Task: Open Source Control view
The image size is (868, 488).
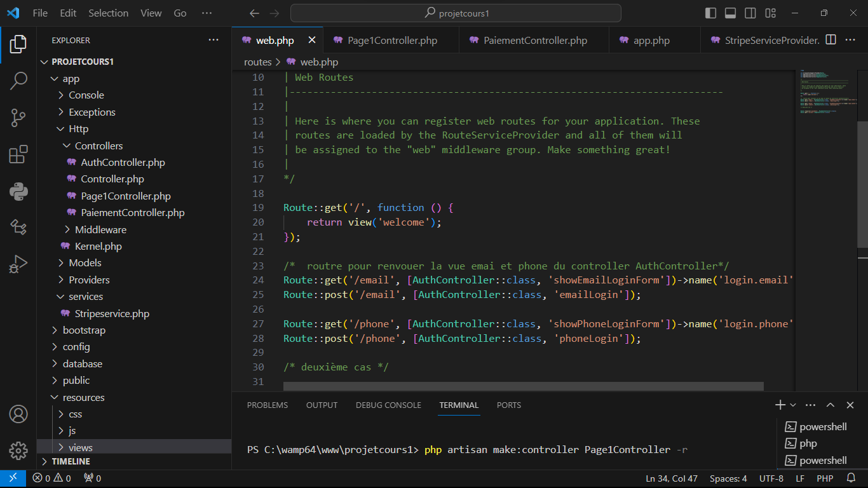Action: pos(18,118)
